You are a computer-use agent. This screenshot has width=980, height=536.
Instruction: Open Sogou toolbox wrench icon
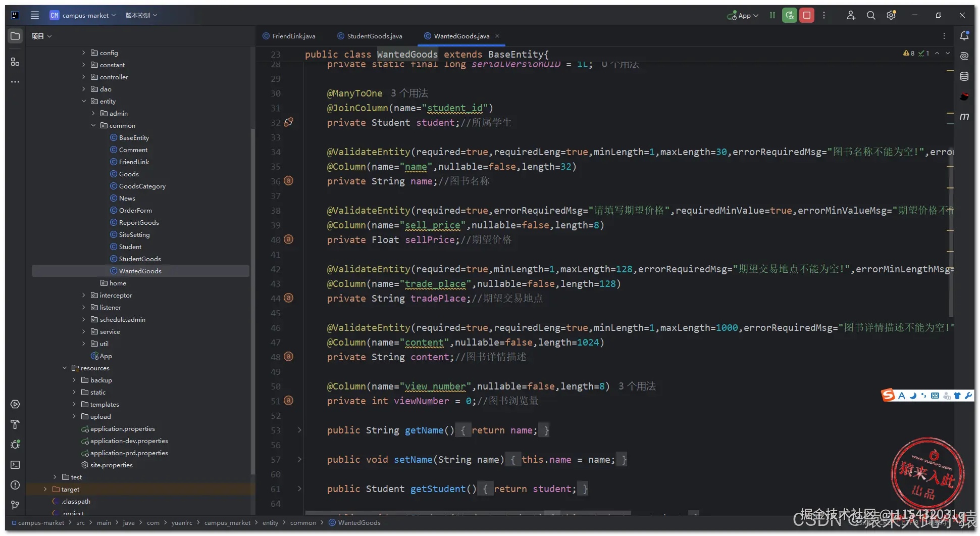click(968, 396)
